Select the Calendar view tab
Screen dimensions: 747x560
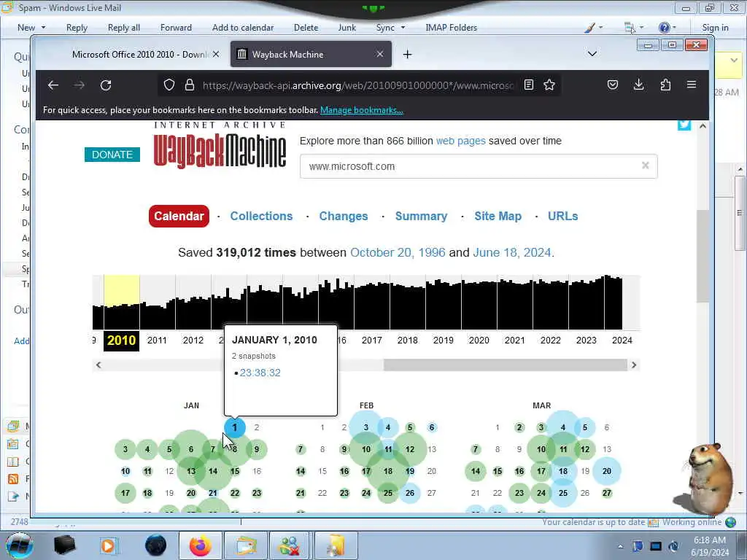(x=179, y=216)
